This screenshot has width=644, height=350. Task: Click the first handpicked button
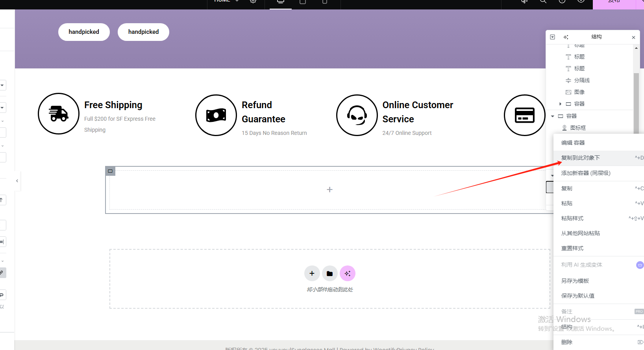(x=84, y=32)
